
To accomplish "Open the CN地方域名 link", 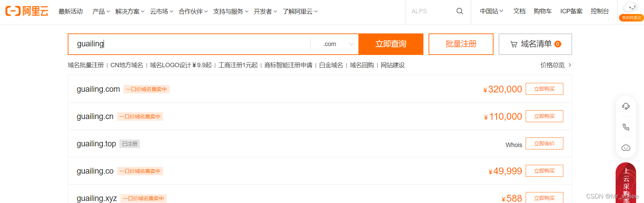I will 127,65.
